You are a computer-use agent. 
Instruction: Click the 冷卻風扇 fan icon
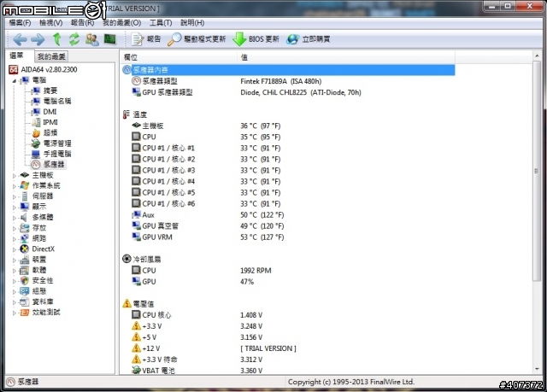point(126,259)
